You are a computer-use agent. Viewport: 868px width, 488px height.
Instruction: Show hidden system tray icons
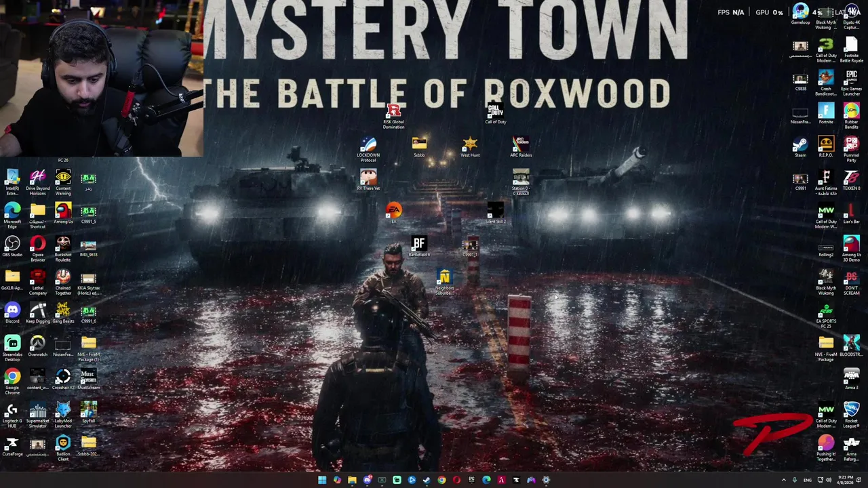click(x=784, y=480)
